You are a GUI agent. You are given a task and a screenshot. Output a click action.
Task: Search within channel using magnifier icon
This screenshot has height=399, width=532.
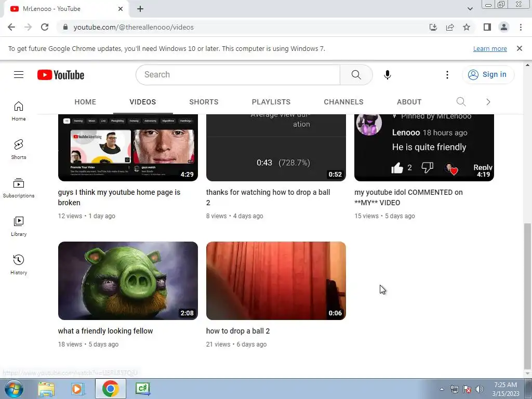point(461,101)
